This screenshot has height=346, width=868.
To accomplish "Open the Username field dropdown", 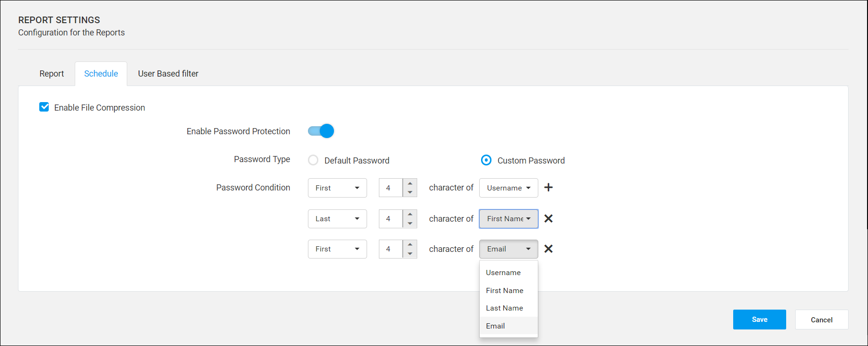I will pos(509,188).
